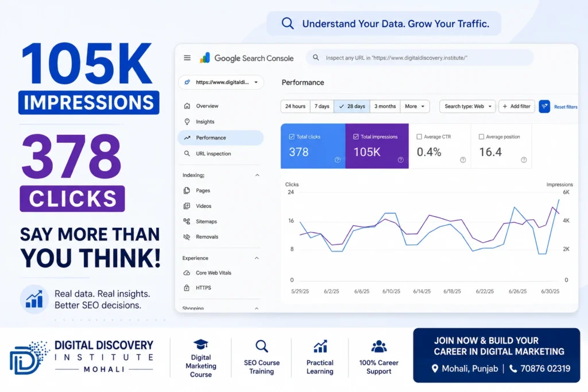588x392 pixels.
Task: Click help icon on Average CTR card
Action: [463, 160]
